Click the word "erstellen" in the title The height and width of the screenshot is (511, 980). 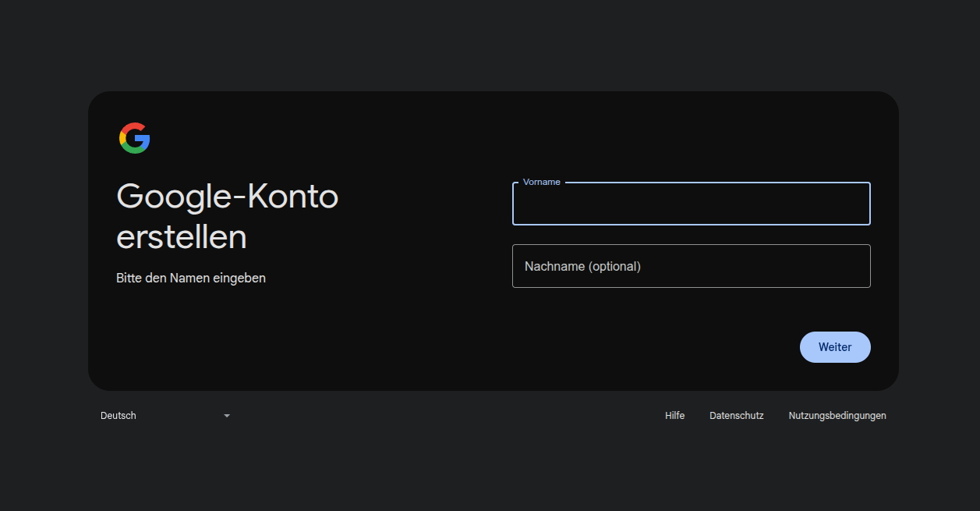(181, 237)
